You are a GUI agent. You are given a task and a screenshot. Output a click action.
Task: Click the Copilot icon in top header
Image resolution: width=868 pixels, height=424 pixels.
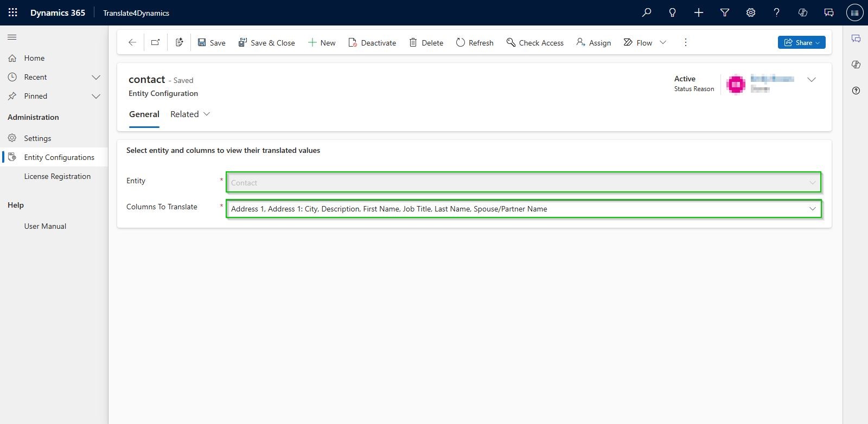802,12
